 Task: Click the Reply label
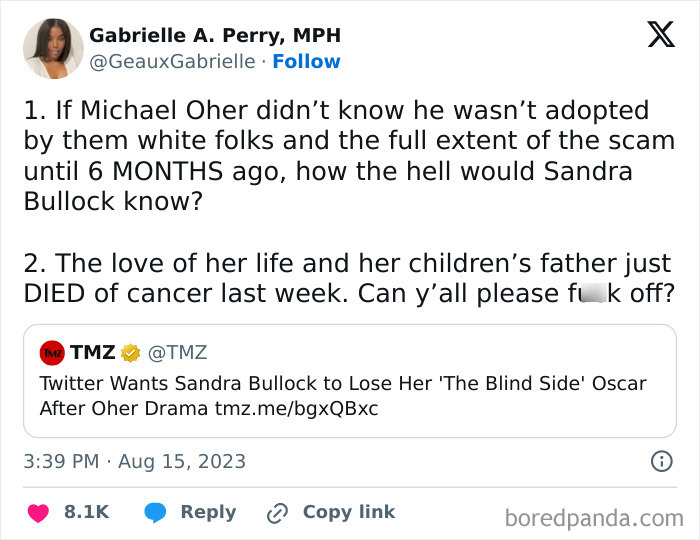point(208,512)
